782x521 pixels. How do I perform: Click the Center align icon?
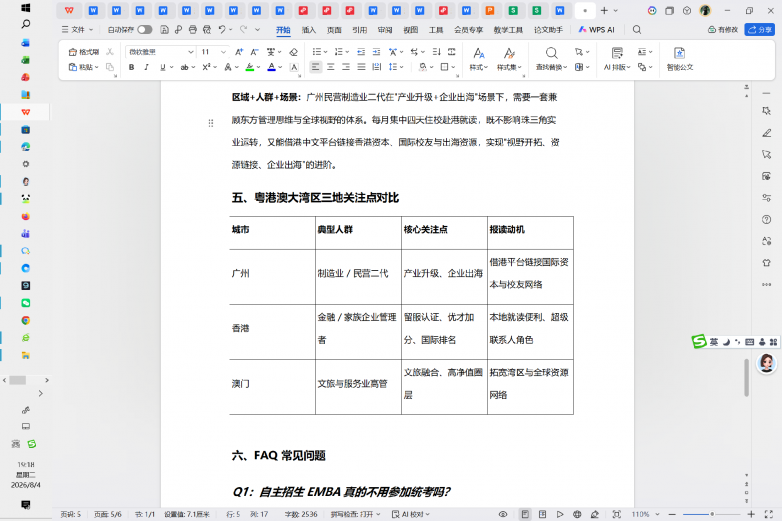(x=331, y=67)
